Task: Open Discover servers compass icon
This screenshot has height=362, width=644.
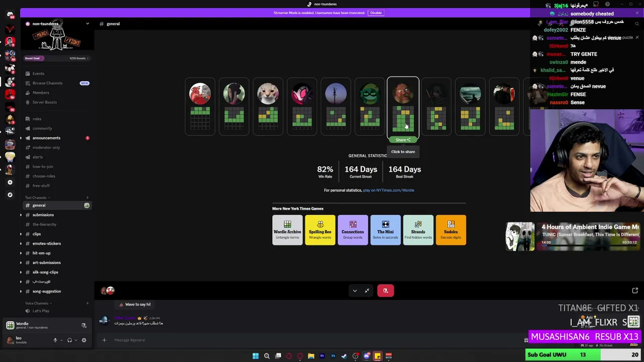Action: (10, 195)
